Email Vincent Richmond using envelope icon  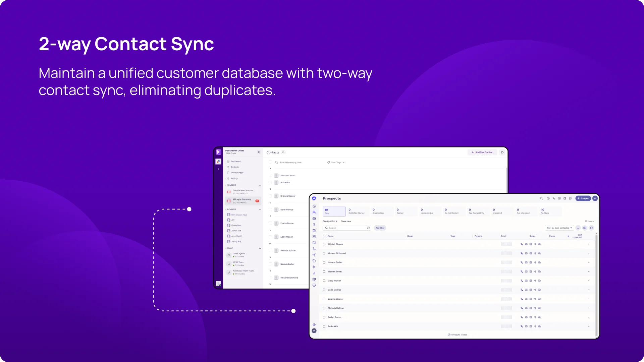coord(526,253)
